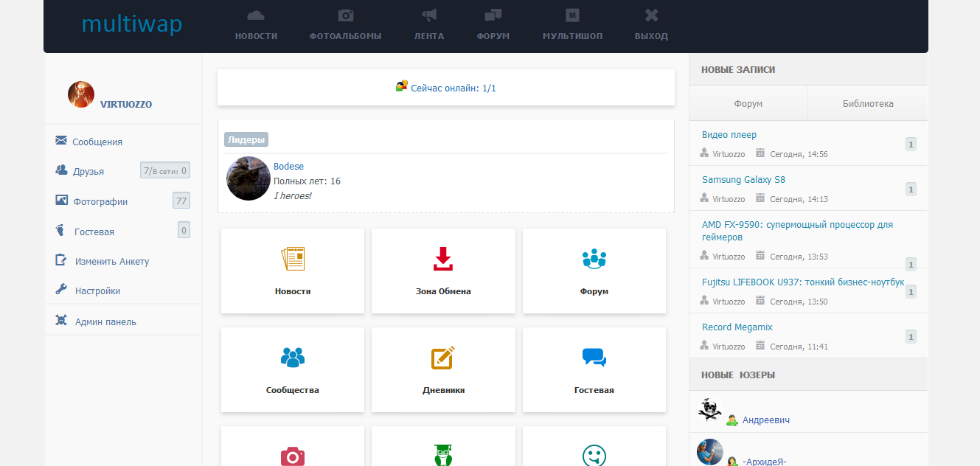Click the megaphone Лента icon

pyautogui.click(x=429, y=15)
